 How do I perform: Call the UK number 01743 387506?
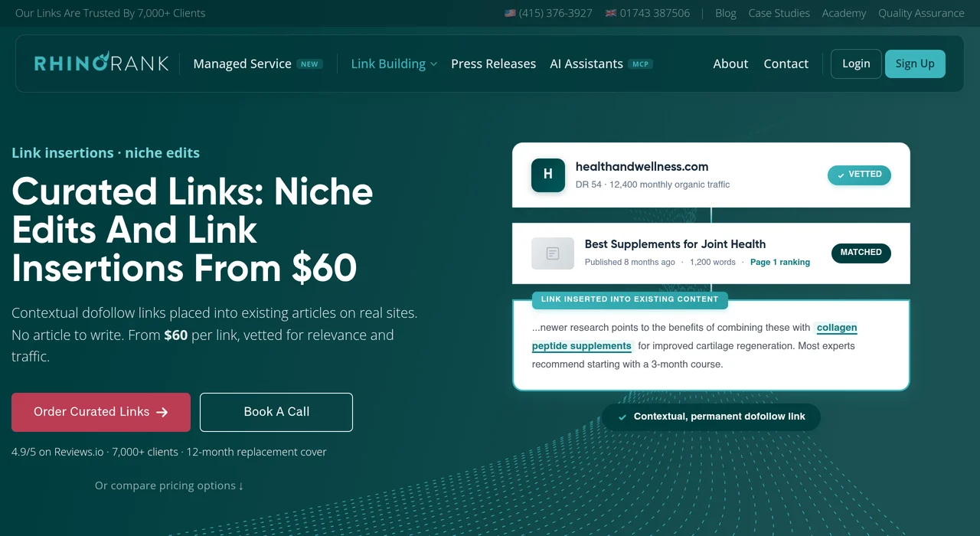[x=655, y=13]
